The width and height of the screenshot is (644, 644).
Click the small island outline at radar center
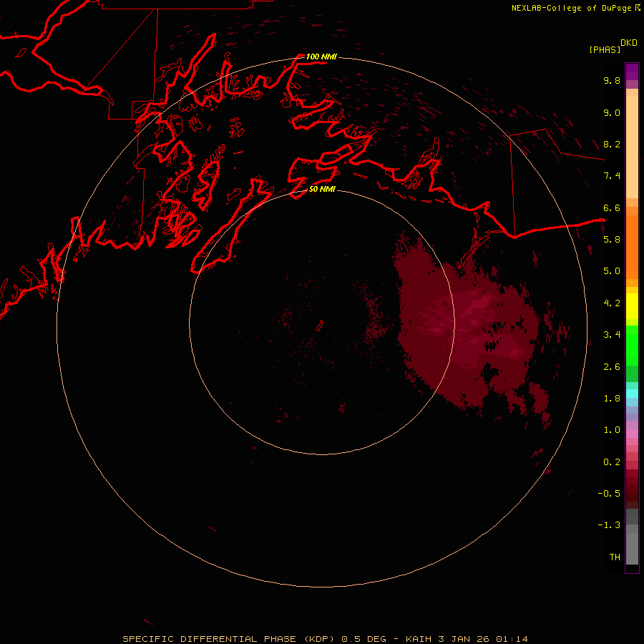pos(320,326)
